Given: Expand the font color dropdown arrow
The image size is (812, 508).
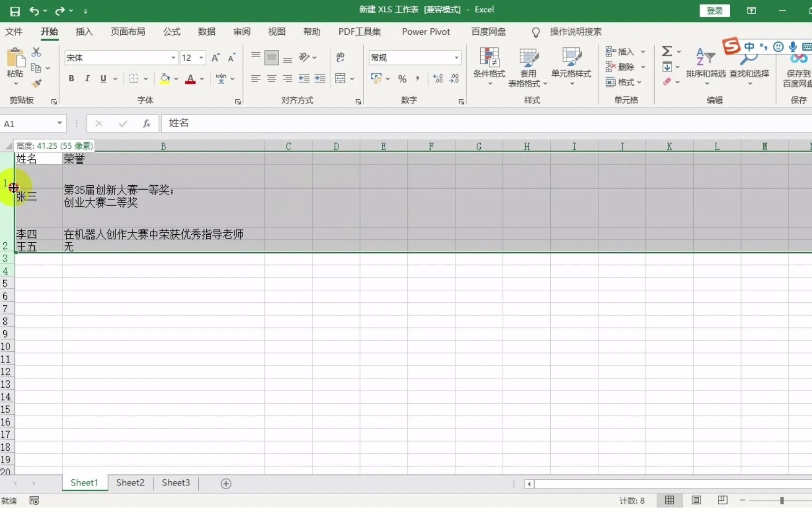Looking at the screenshot, I should tap(202, 79).
